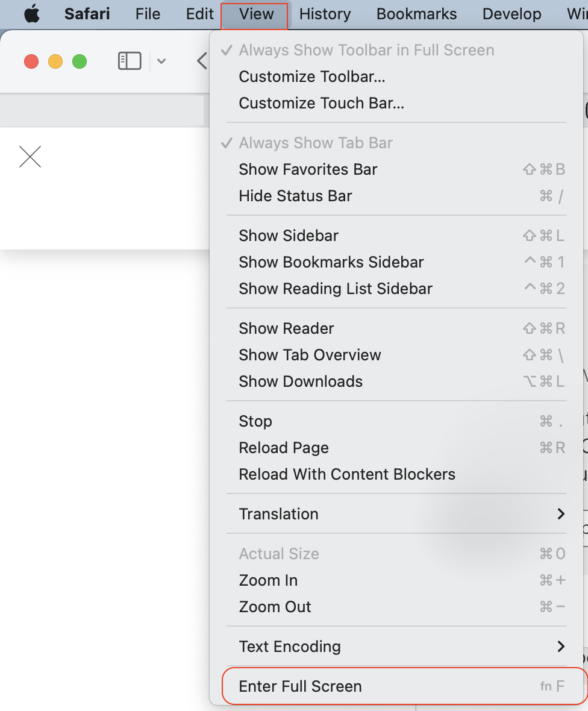Screen dimensions: 588x711
Task: Open the Bookmarks menu
Action: click(417, 14)
